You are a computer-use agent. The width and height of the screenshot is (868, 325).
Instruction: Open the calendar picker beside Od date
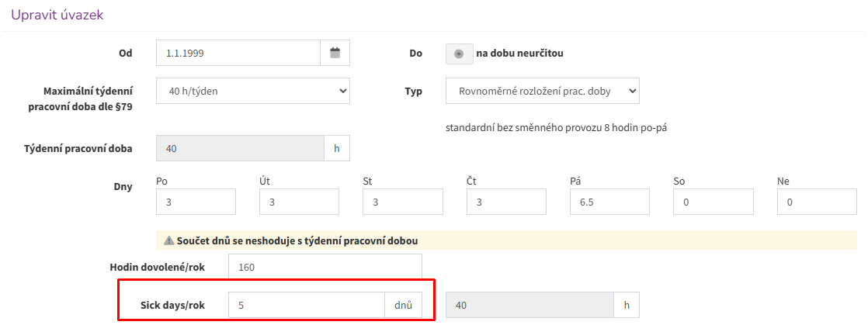[335, 53]
